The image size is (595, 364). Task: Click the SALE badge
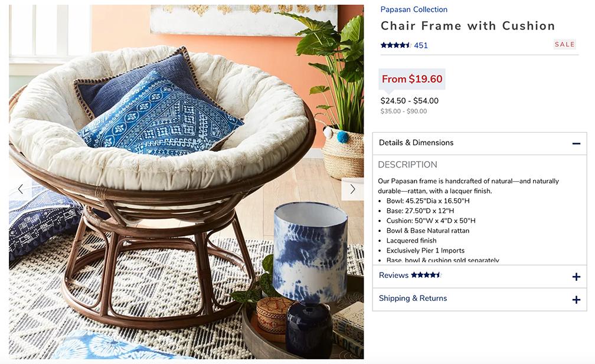(x=565, y=44)
